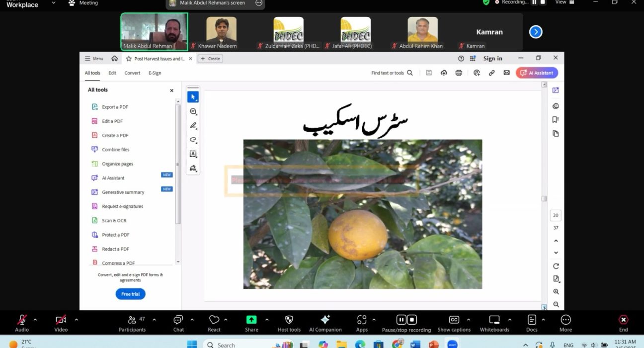Click the print icon in Acrobat toolbar

459,73
